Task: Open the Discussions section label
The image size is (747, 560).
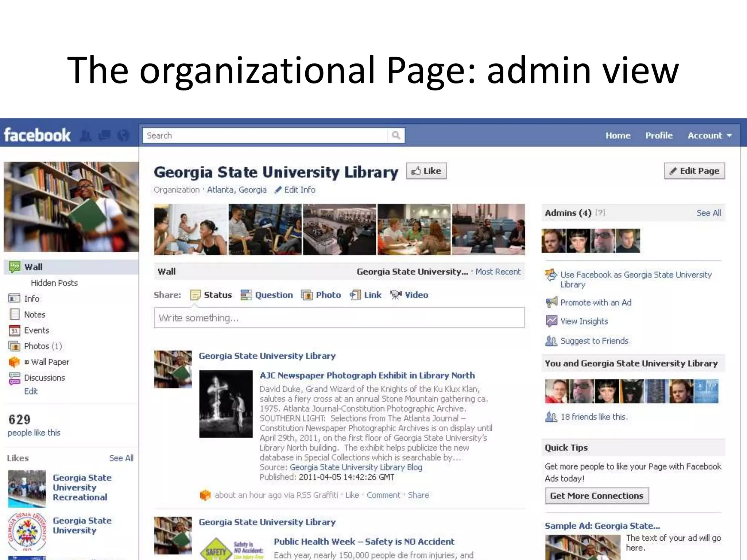Action: (44, 378)
